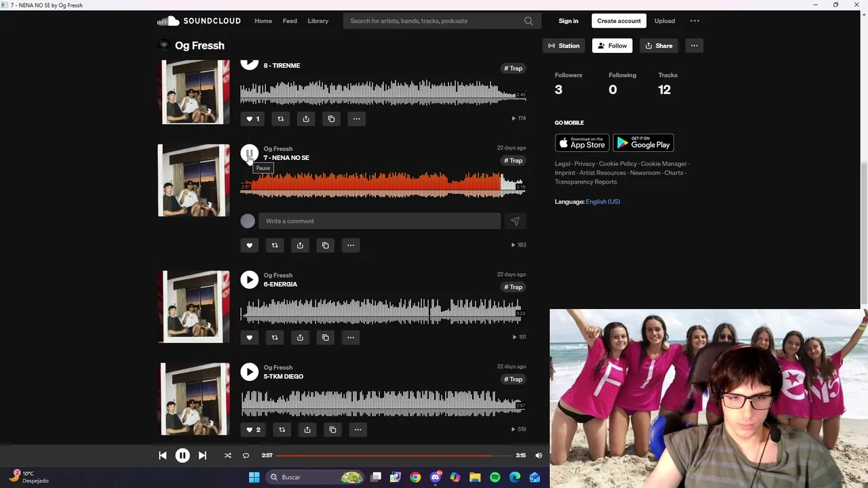Repost the track 6-ENERGIA
868x488 pixels.
pos(275,338)
